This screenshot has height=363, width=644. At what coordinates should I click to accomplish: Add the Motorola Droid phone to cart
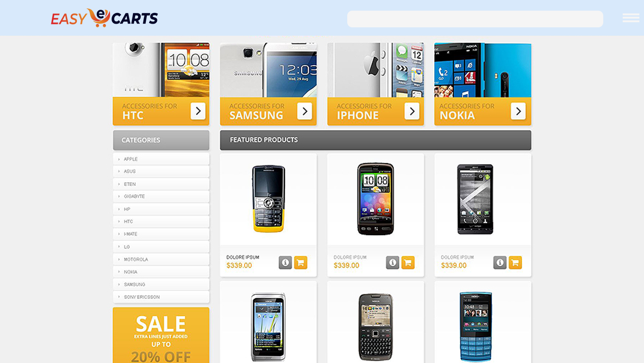(x=515, y=263)
